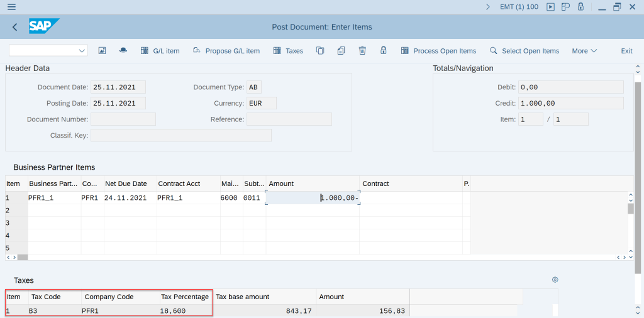Click Process Open Items
Screen dimensions: 644x318
point(438,51)
